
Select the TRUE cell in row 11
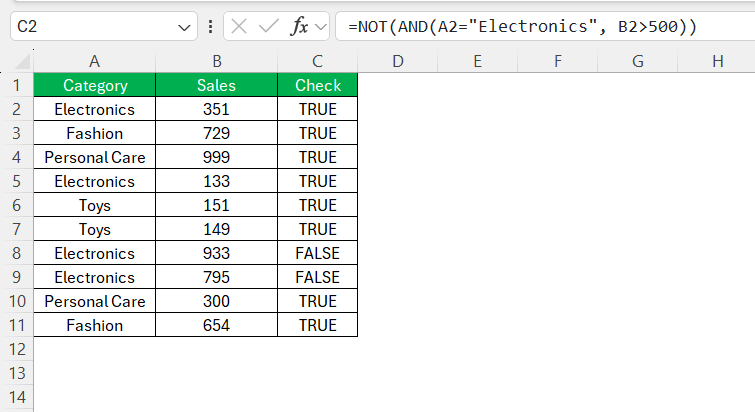click(318, 325)
